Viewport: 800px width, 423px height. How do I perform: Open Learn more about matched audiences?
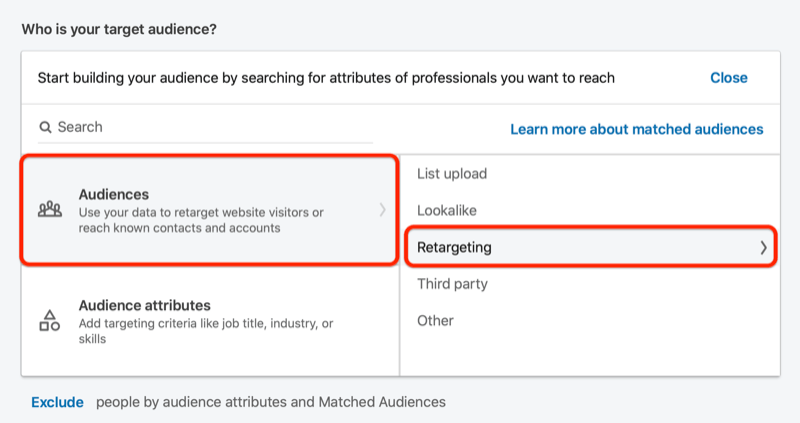pyautogui.click(x=637, y=129)
